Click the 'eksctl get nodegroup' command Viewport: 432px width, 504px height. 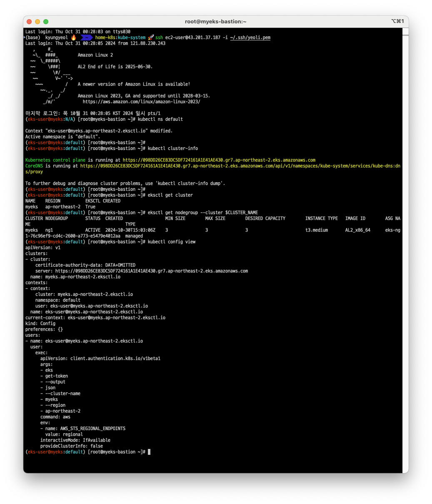click(203, 213)
